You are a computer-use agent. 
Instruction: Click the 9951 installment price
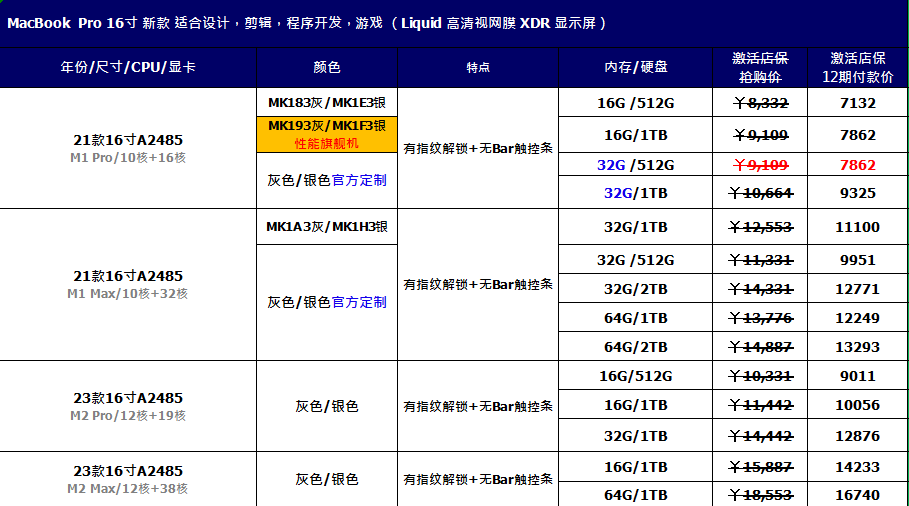pos(858,260)
